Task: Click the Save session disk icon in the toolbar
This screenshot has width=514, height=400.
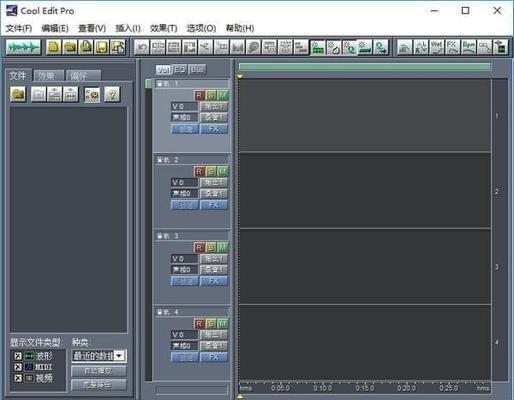Action: 102,47
